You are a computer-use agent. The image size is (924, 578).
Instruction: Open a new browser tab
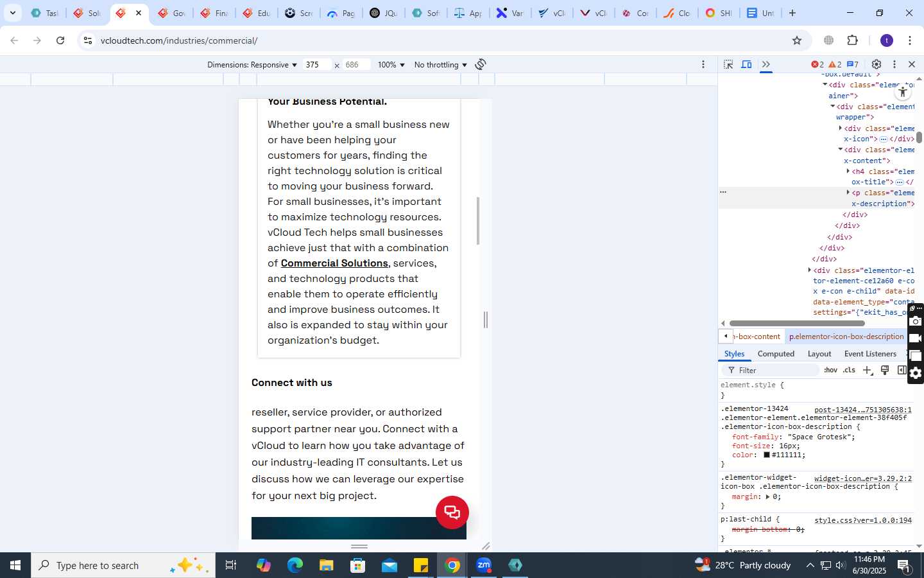point(792,13)
